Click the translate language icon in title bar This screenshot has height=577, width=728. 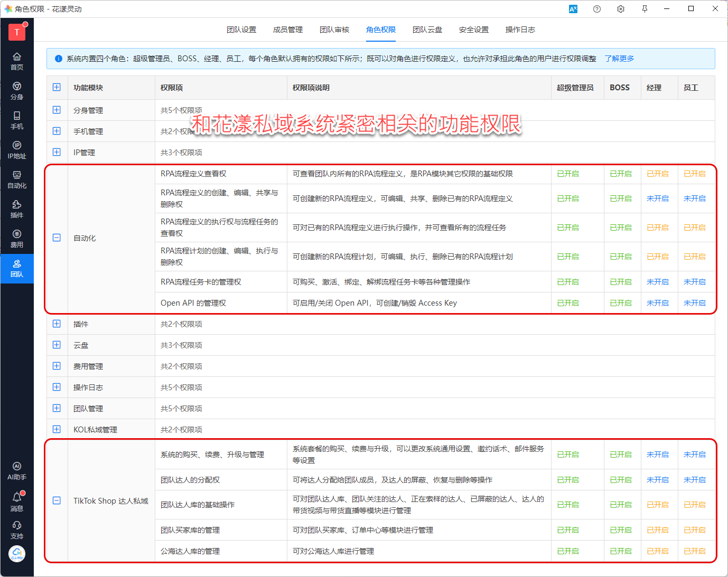(x=573, y=9)
